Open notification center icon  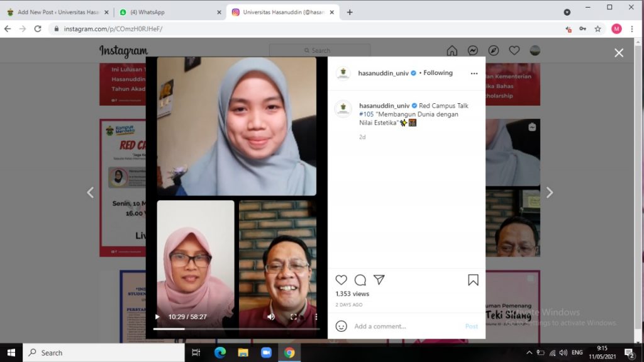pos(630,353)
